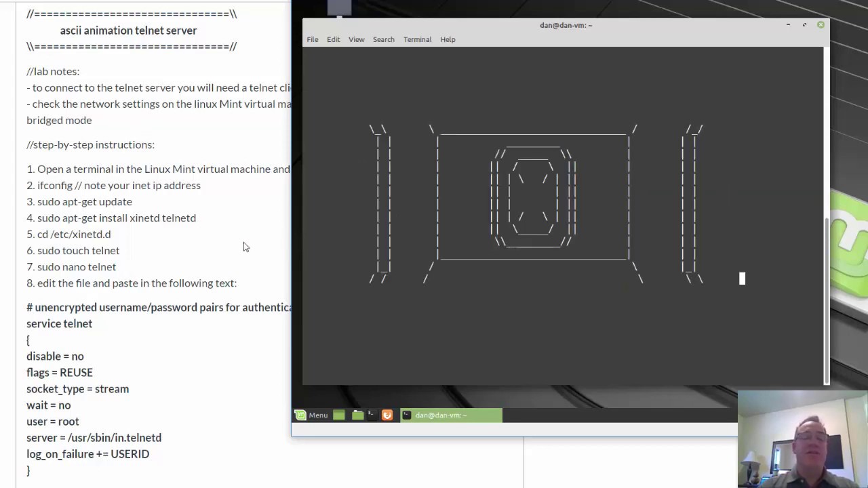The image size is (868, 488).
Task: Launch the Terminal from the Mint panel launcher
Action: click(x=372, y=415)
